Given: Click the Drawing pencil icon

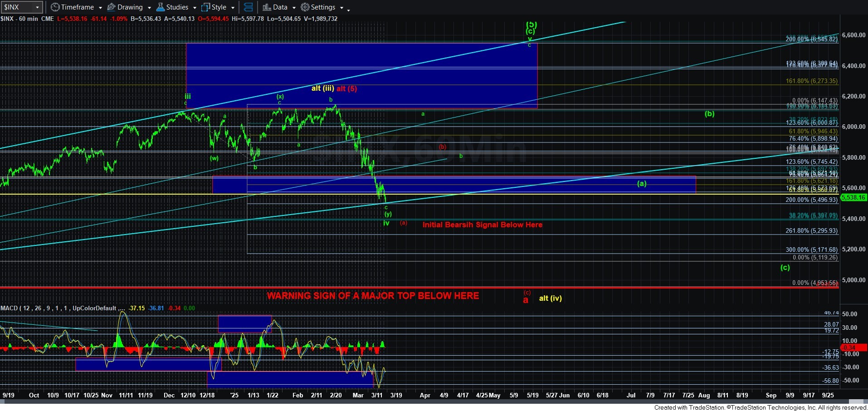Looking at the screenshot, I should coord(111,7).
